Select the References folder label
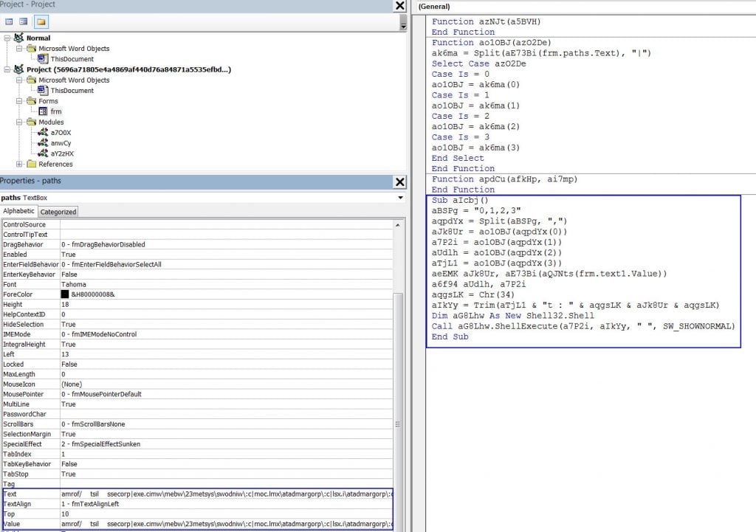This screenshot has width=756, height=532. (x=55, y=165)
